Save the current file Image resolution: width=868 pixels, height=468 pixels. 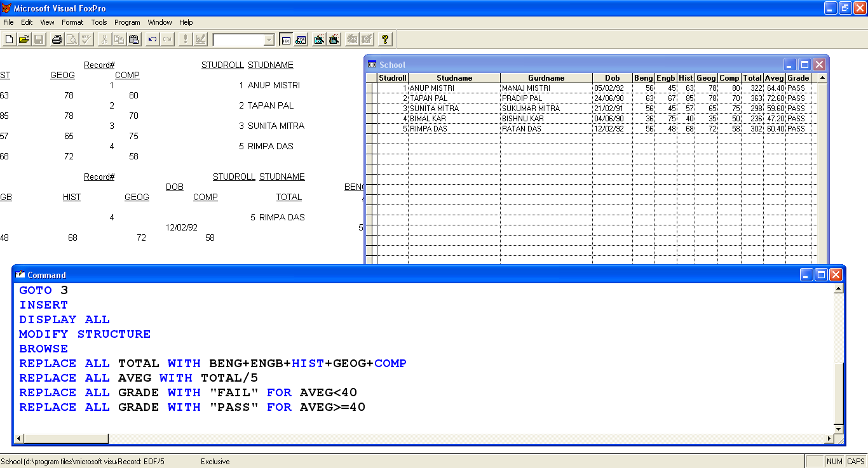tap(39, 39)
